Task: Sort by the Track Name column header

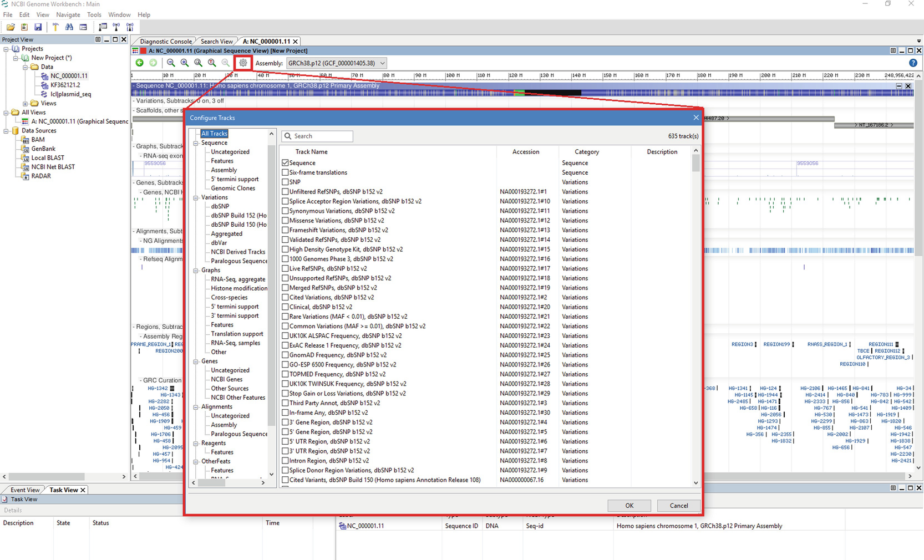Action: [x=311, y=152]
